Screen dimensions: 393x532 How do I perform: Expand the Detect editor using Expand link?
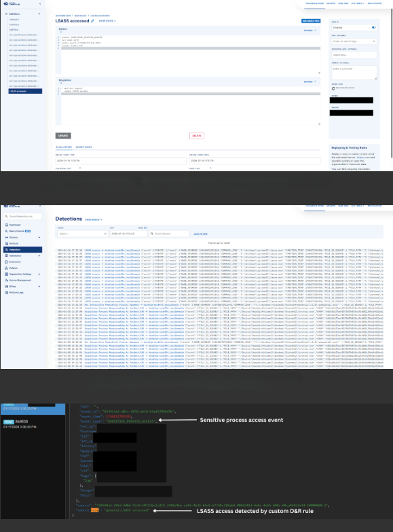tap(310, 31)
